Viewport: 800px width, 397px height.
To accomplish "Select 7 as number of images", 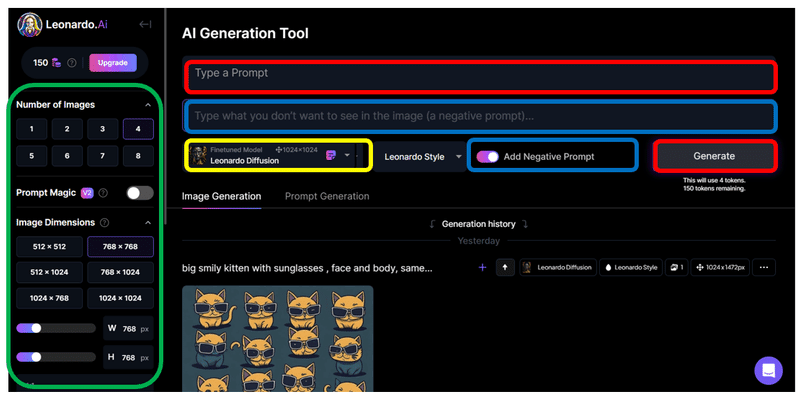I will pos(102,156).
